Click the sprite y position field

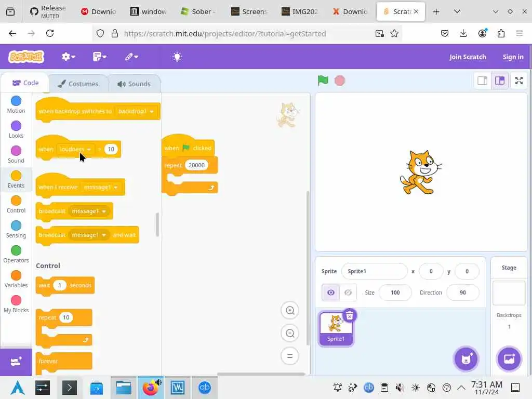coord(467,271)
